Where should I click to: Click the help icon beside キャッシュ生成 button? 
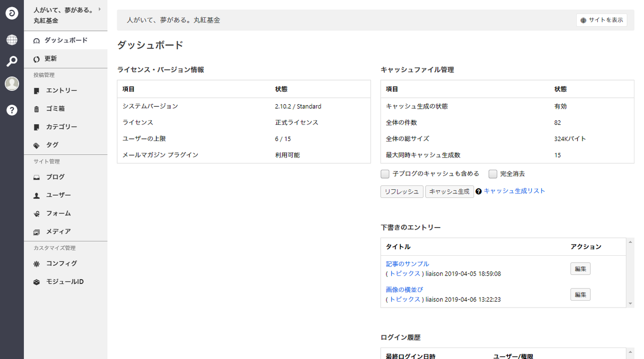click(478, 191)
